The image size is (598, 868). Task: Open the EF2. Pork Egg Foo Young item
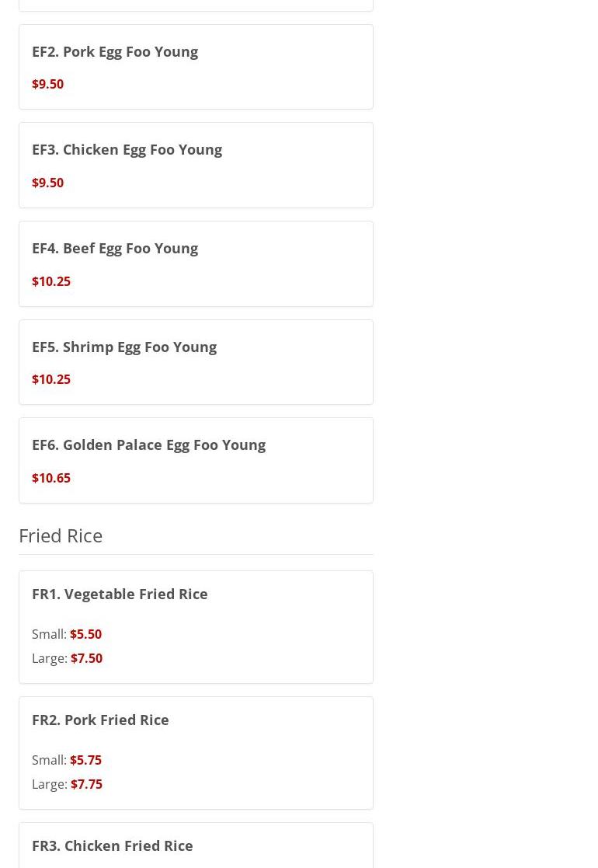tap(115, 51)
